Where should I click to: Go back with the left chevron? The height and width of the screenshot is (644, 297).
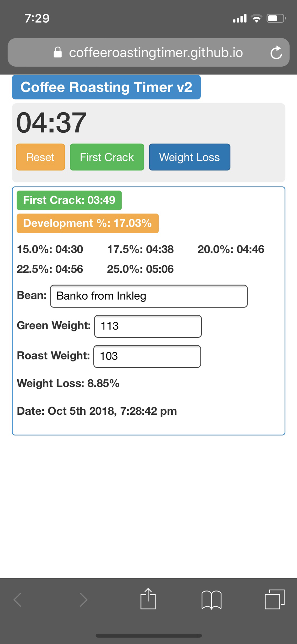click(x=18, y=600)
